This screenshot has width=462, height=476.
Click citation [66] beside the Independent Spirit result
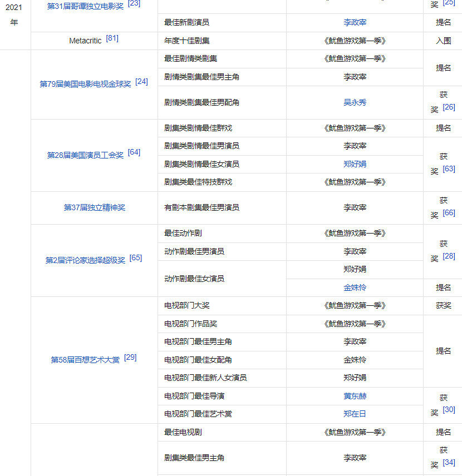pos(449,213)
